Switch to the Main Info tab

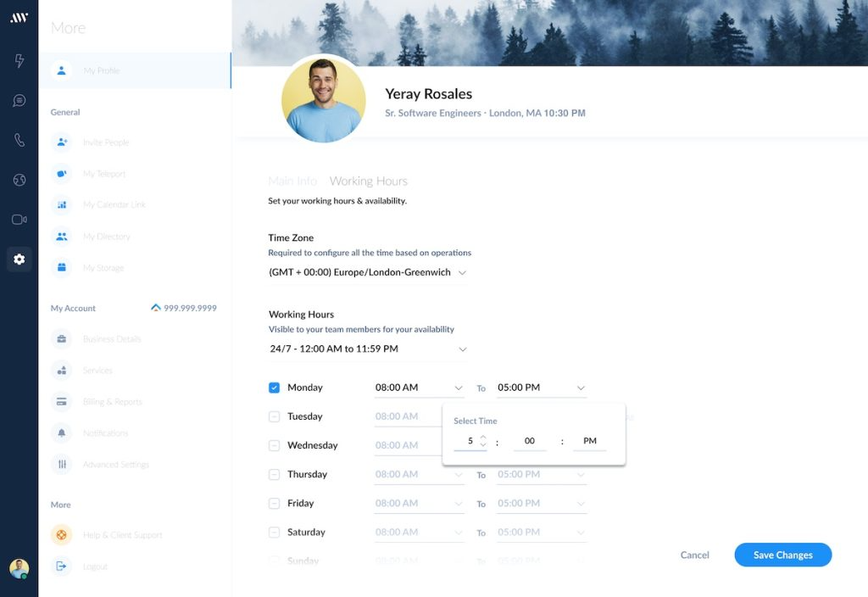point(292,181)
